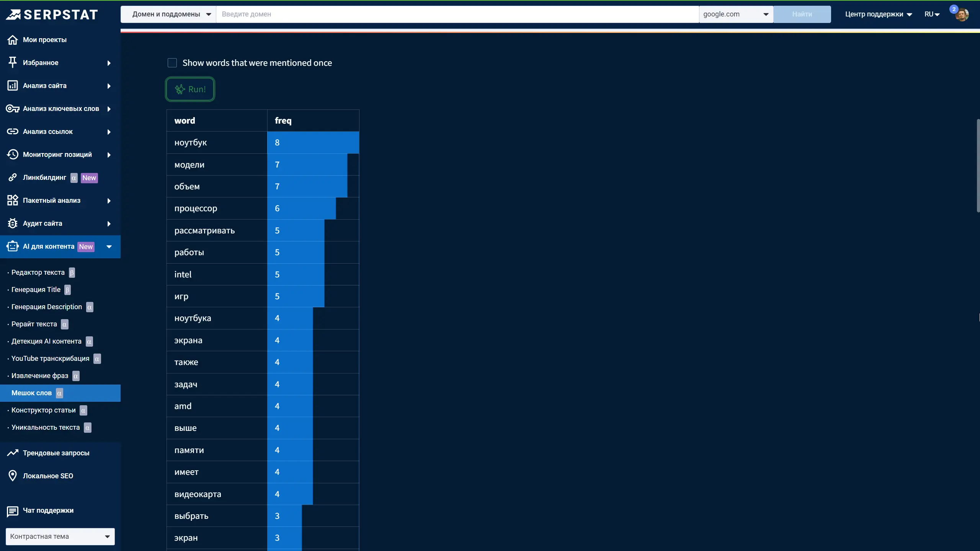
Task: Expand Домен и поддомены dropdown
Action: point(168,14)
